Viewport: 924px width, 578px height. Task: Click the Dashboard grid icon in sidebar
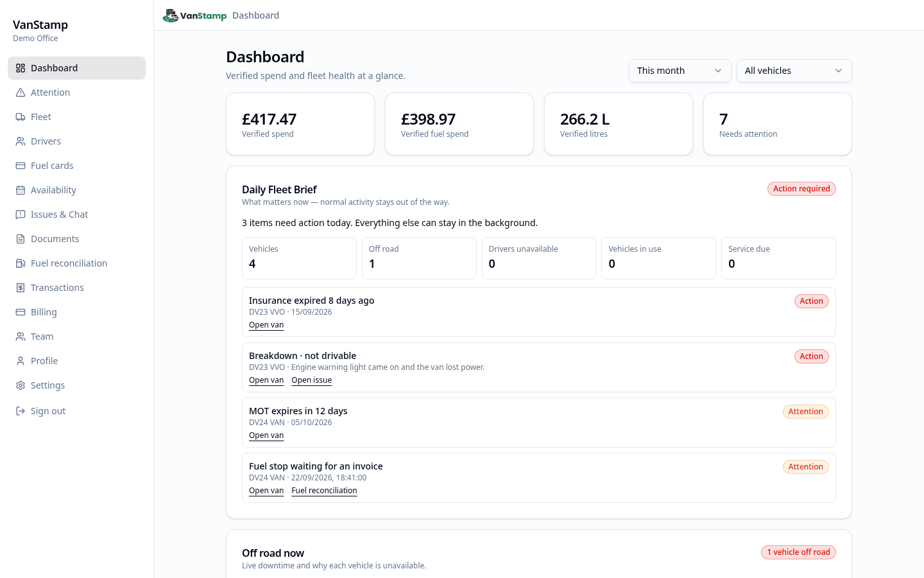[21, 68]
